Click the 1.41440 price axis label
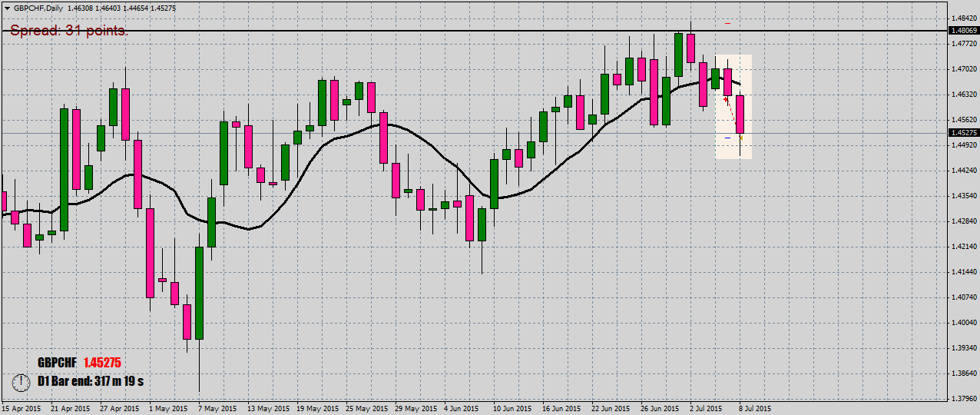The image size is (980, 415). tap(964, 271)
